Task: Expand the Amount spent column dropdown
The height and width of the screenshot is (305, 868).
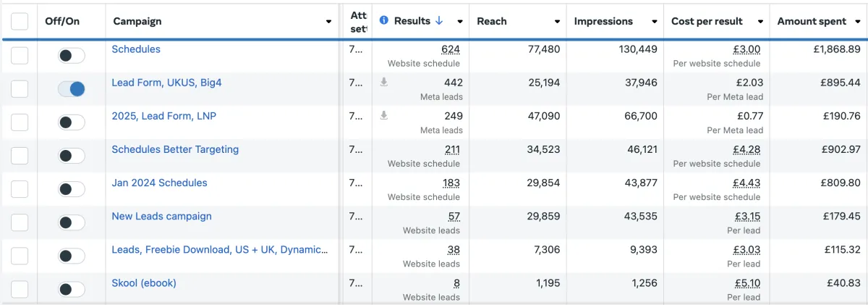Action: [x=857, y=22]
